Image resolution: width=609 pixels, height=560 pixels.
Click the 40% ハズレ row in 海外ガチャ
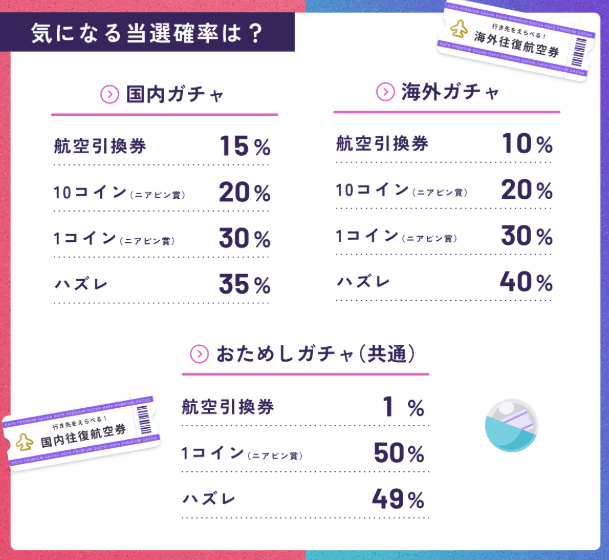444,282
